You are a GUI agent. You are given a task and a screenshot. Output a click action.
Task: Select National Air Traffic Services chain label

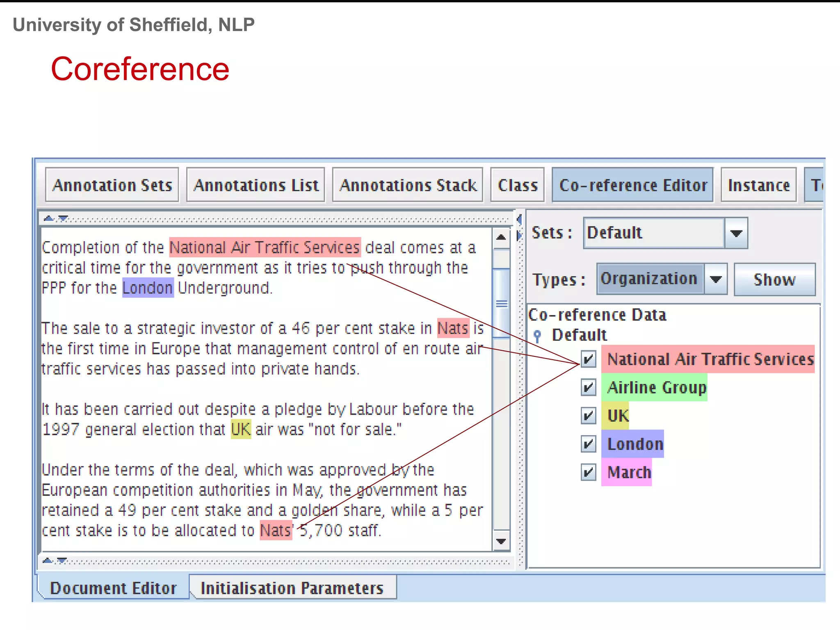point(708,359)
